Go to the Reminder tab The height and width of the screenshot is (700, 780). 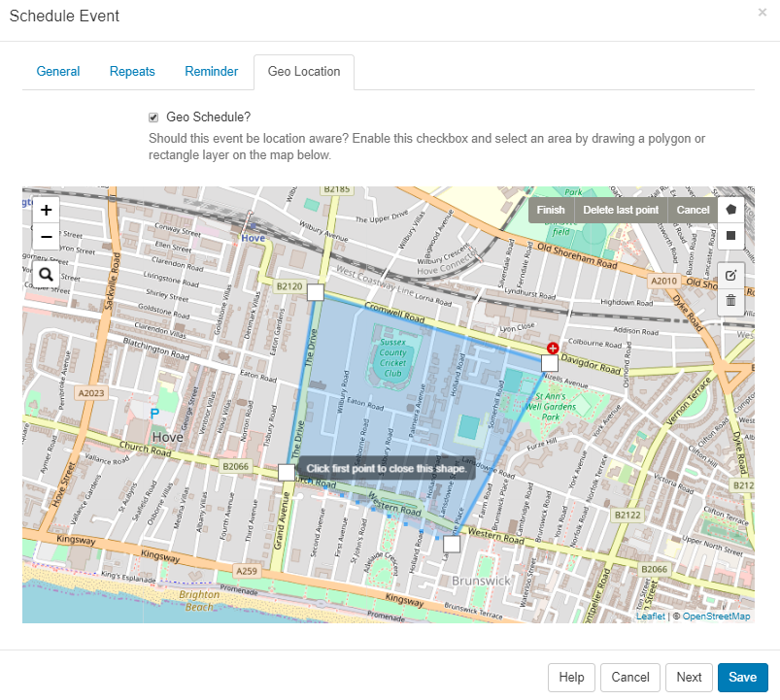pos(212,72)
